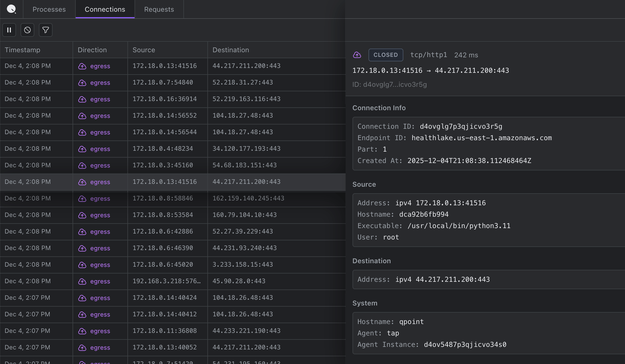Select connection to 162.159.140.245:443

(248, 198)
